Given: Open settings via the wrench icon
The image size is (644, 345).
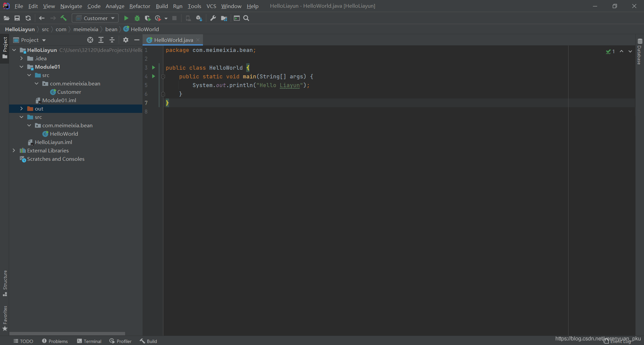Looking at the screenshot, I should [x=213, y=18].
